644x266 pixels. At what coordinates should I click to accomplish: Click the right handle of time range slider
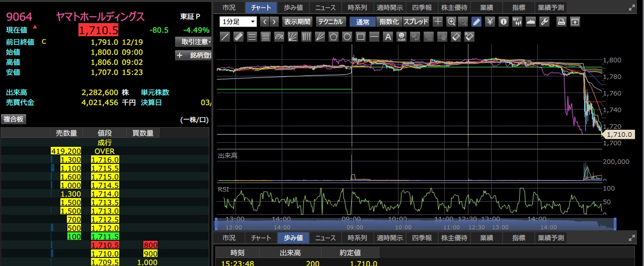614,224
